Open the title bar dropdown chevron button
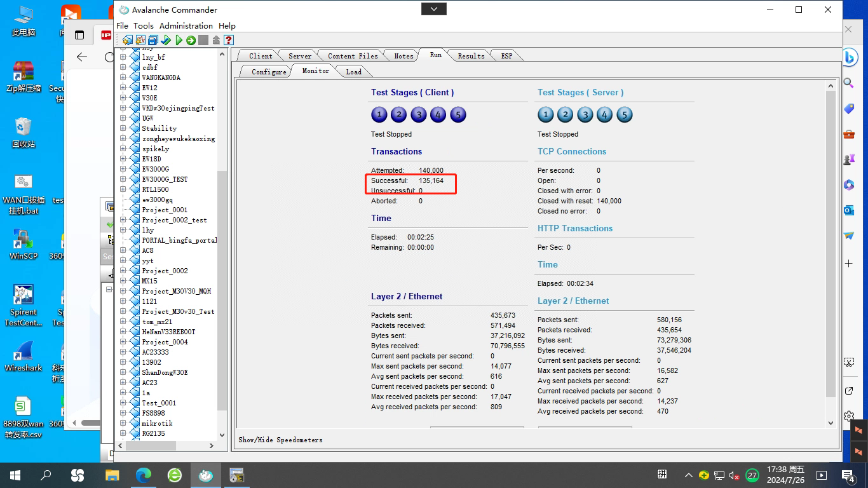The image size is (868, 488). coord(434,9)
